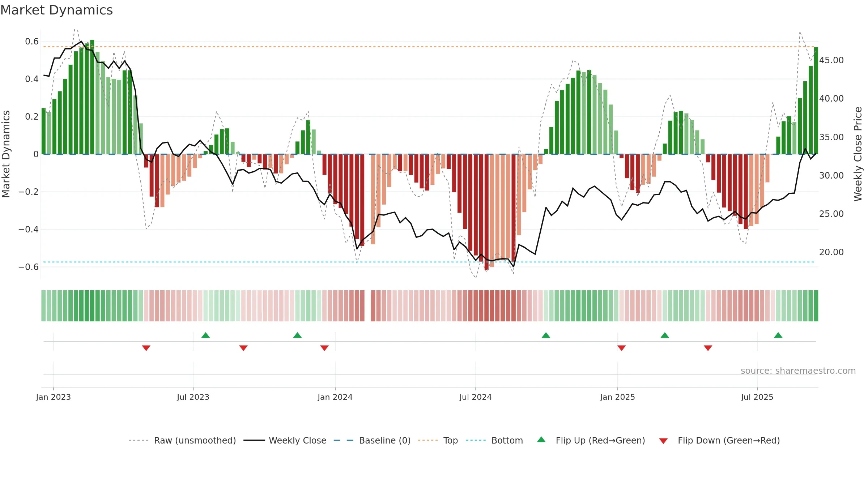Click the flip-down marker near May 2023
Screen dimensions: 868x488
tap(146, 348)
